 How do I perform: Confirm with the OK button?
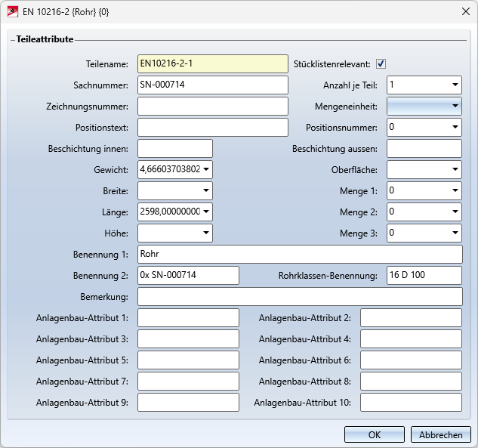coord(375,434)
